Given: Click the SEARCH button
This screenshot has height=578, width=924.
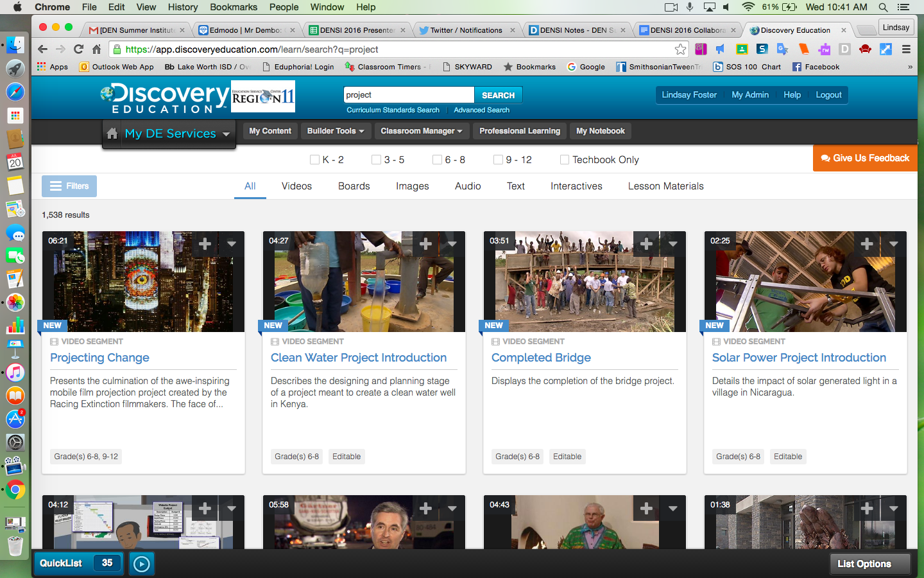Looking at the screenshot, I should pos(498,95).
